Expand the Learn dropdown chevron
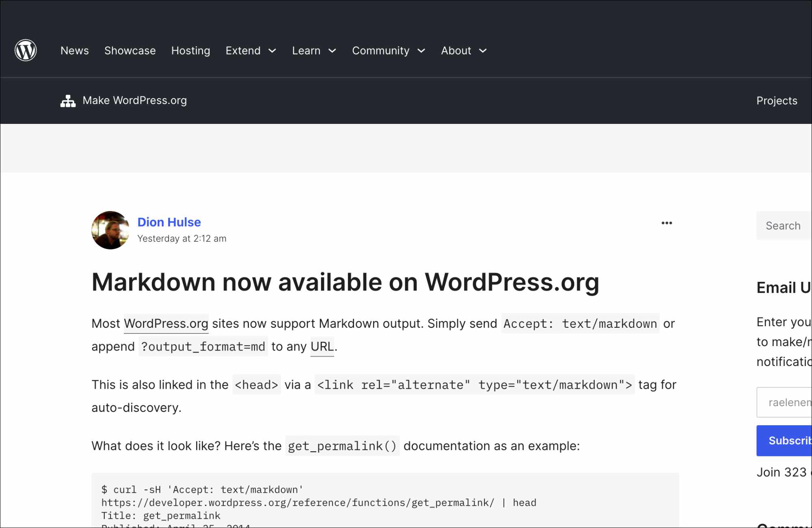This screenshot has width=812, height=528. tap(332, 51)
